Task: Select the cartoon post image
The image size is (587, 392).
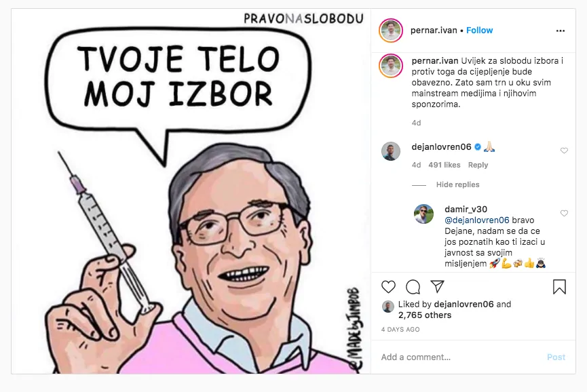Action: [x=191, y=191]
